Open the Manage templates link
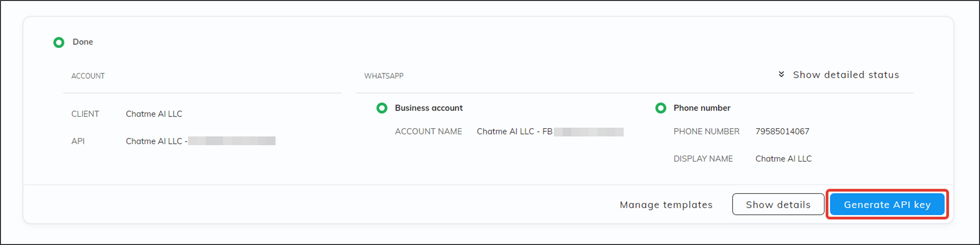980x245 pixels. click(666, 205)
